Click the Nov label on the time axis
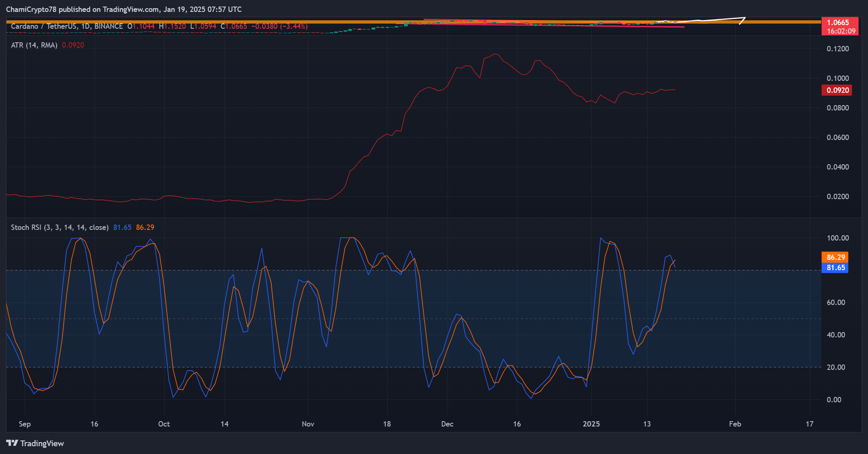The width and height of the screenshot is (868, 454). coord(308,424)
